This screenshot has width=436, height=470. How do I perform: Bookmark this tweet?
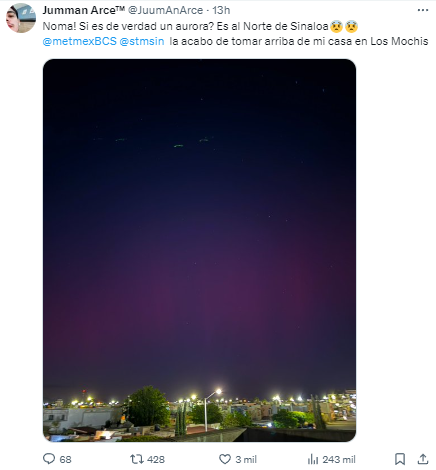pos(400,459)
